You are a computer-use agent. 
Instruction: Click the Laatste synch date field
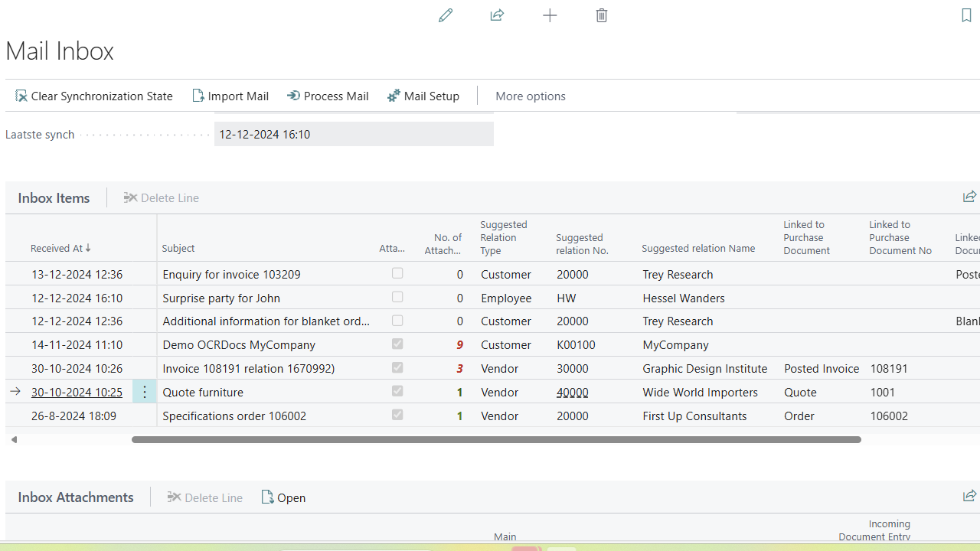click(x=354, y=134)
